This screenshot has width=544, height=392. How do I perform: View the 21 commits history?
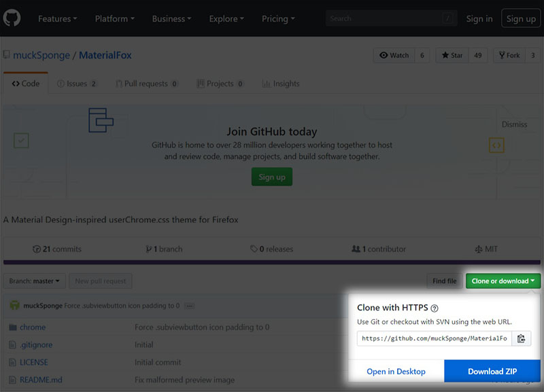pos(57,249)
